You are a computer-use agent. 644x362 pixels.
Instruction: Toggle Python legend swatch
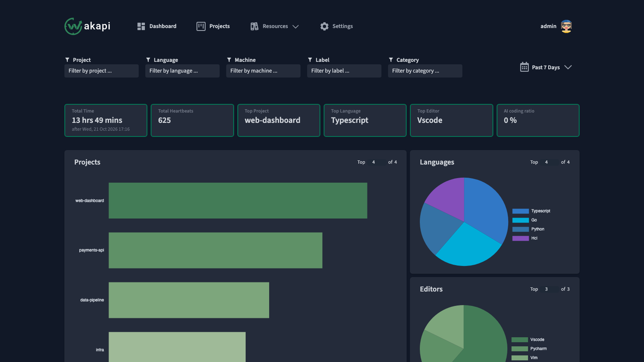pos(521,229)
